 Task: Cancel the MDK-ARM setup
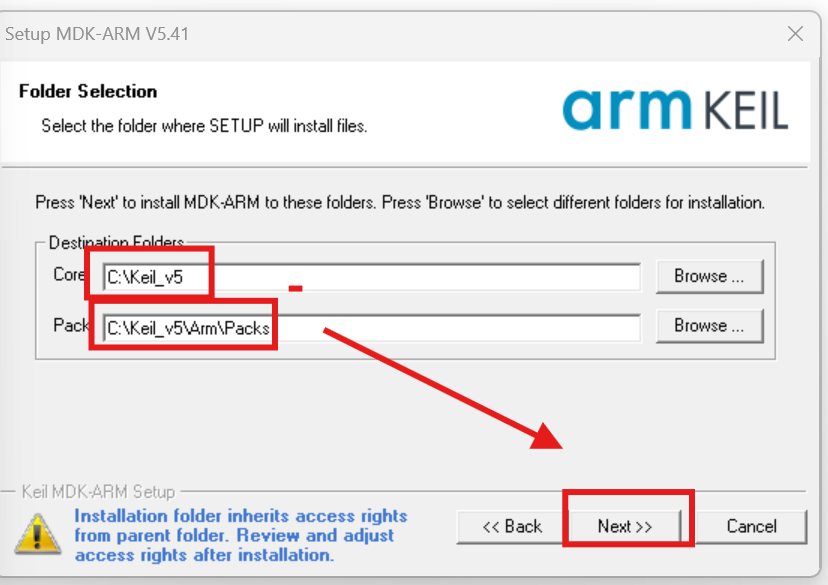(751, 526)
